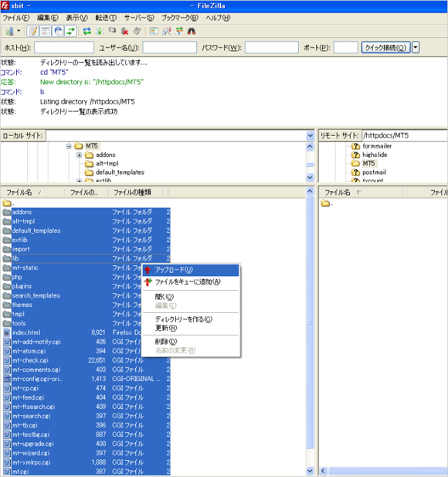Screen dimensions: 448x477
Task: Choose 開く from context menu
Action: pyautogui.click(x=191, y=297)
